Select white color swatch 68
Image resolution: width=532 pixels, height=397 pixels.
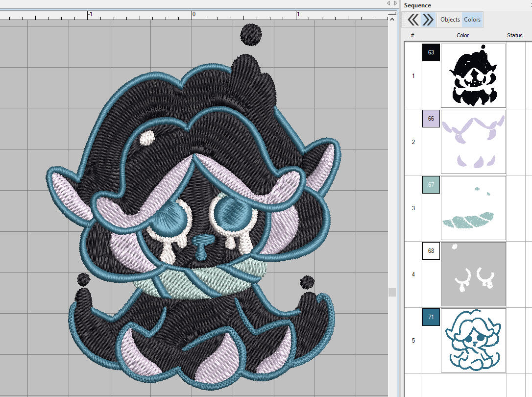coord(431,251)
